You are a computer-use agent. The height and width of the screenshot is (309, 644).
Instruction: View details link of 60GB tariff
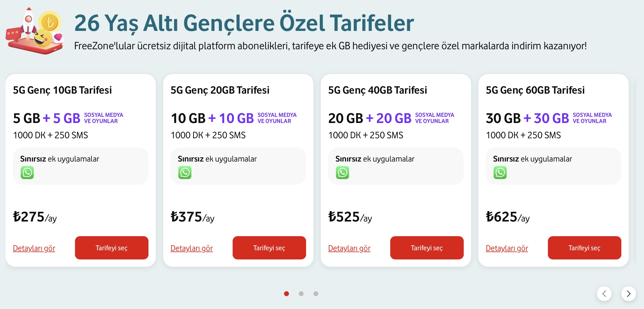coord(507,248)
